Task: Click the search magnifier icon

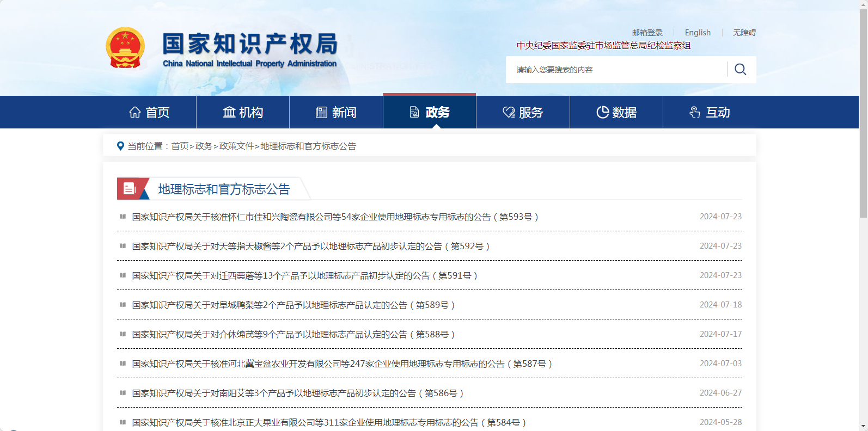Action: click(741, 69)
